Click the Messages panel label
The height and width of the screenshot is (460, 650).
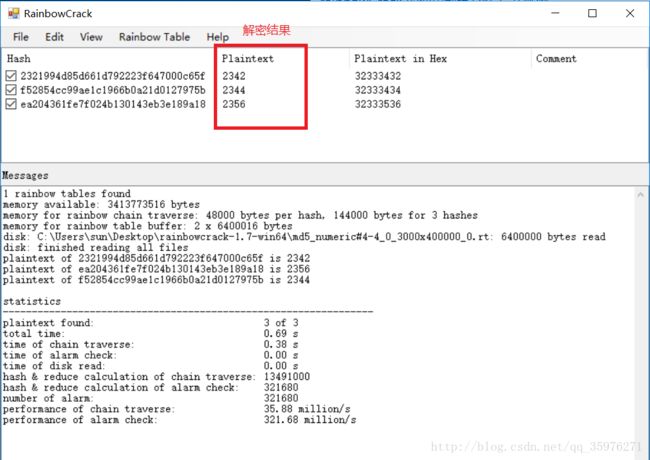(x=25, y=176)
